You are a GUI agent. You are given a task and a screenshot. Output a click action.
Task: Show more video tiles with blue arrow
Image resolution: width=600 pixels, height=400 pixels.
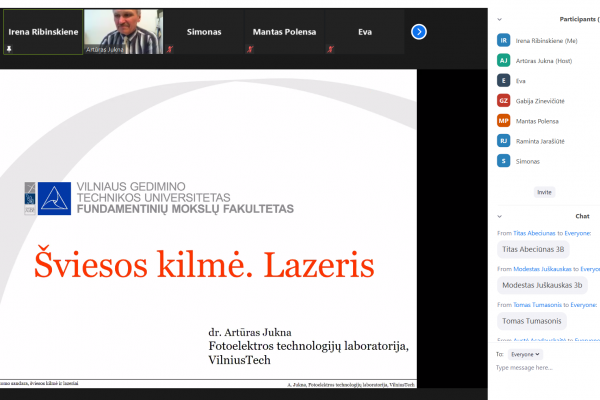(419, 32)
